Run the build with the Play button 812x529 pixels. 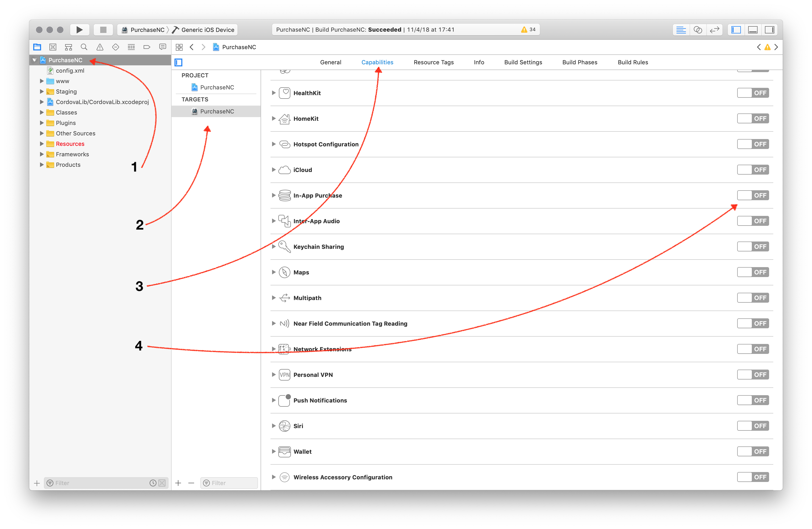tap(80, 30)
